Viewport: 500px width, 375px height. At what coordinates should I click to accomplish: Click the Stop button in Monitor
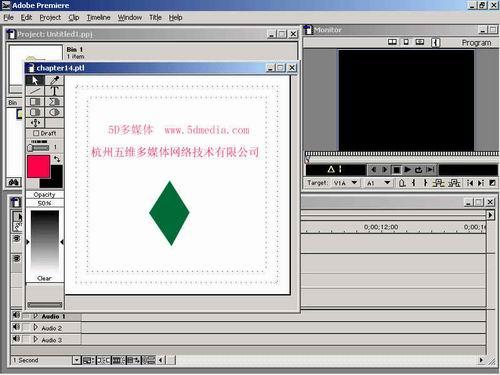[396, 170]
